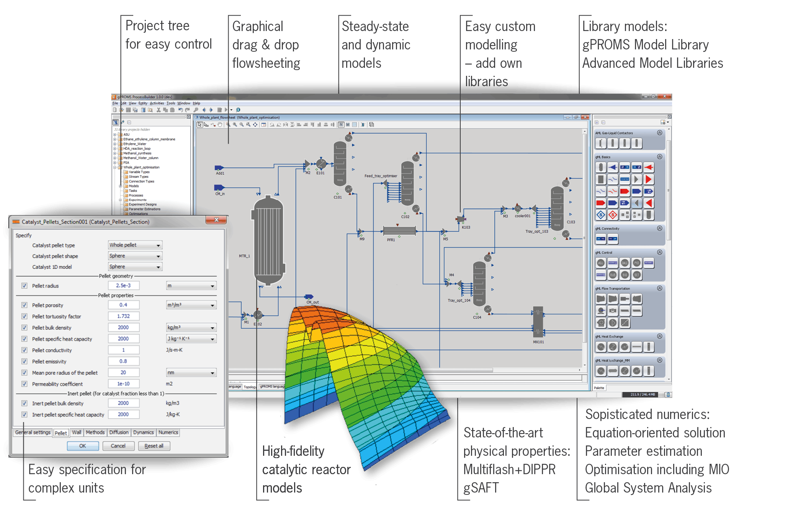Select the BUS block in gML Control

click(x=613, y=275)
